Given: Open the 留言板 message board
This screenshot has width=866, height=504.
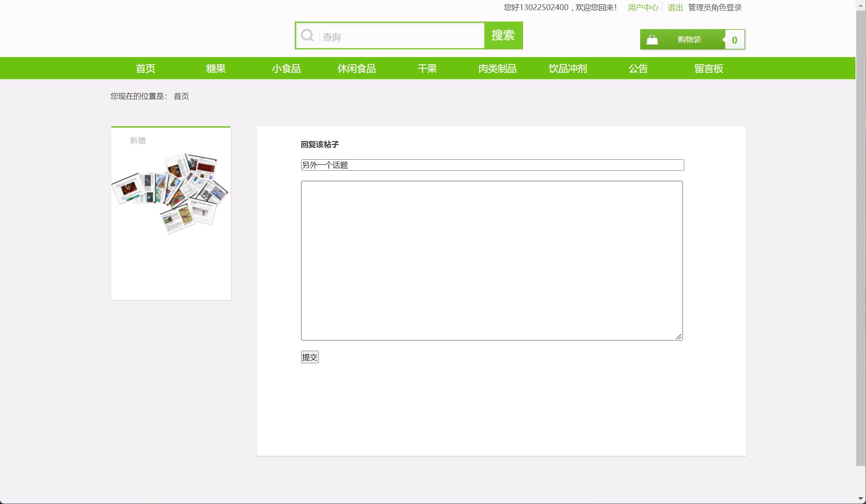Looking at the screenshot, I should click(x=709, y=68).
